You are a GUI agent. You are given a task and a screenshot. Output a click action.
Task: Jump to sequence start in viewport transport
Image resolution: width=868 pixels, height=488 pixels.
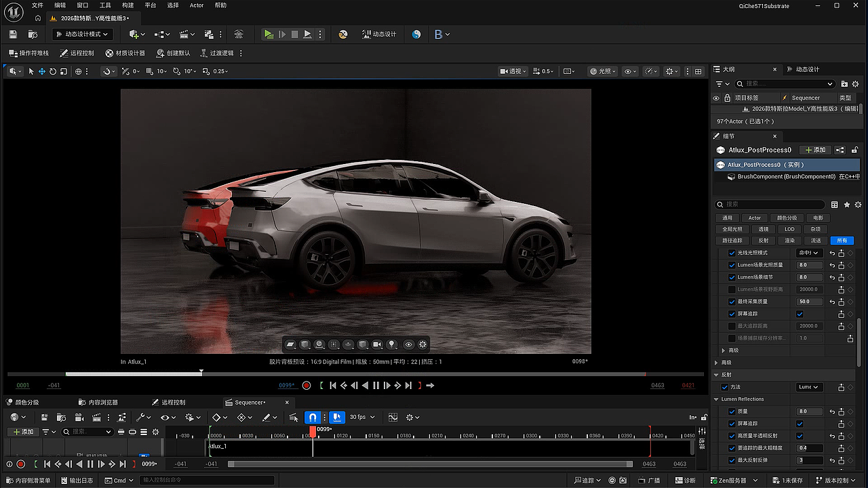[x=333, y=385]
